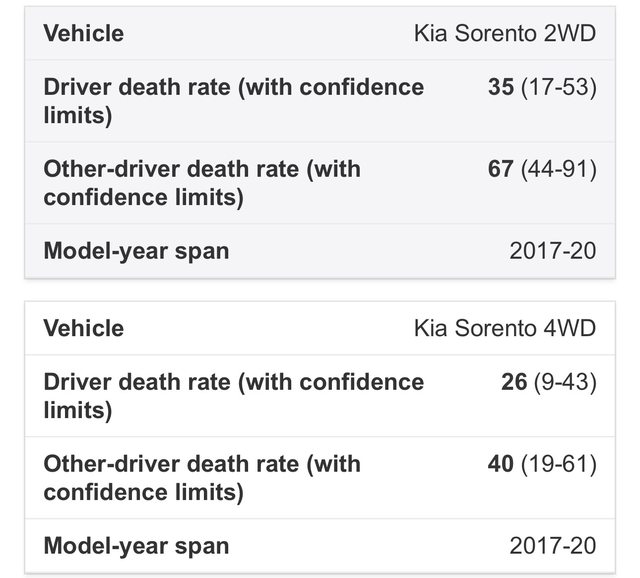The image size is (640, 578).
Task: Click the Other-driver death rate label for 2WD
Action: 202,182
